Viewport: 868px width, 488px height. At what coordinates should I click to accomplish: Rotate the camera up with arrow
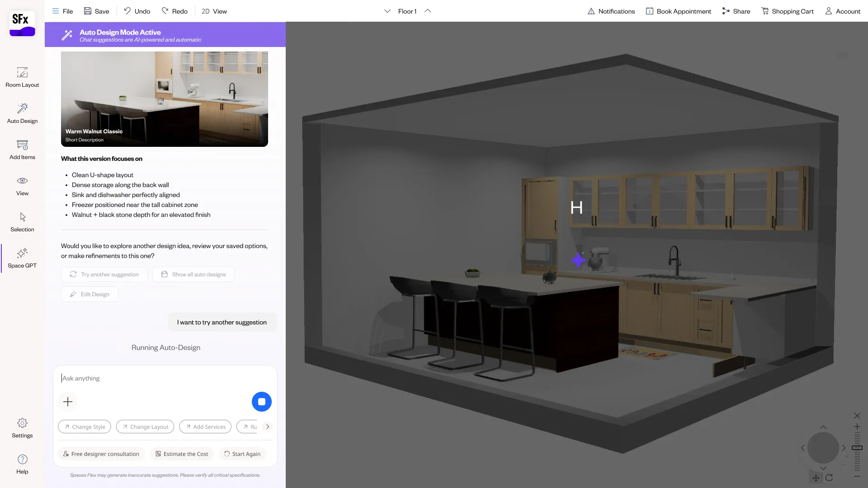(823, 427)
